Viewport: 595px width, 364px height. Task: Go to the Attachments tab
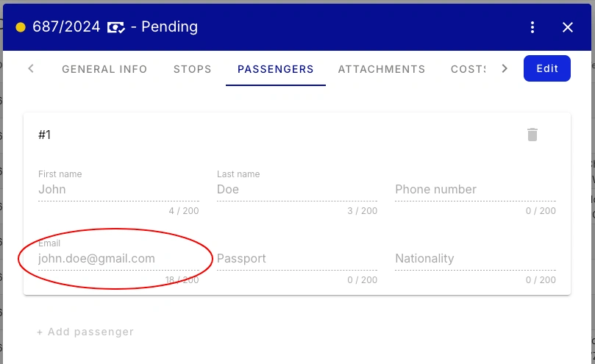(x=382, y=69)
